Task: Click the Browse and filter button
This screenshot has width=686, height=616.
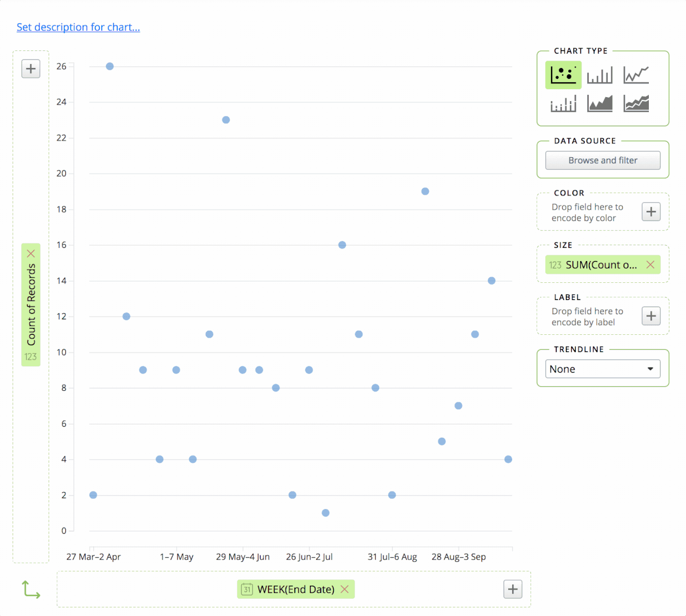Action: (602, 160)
